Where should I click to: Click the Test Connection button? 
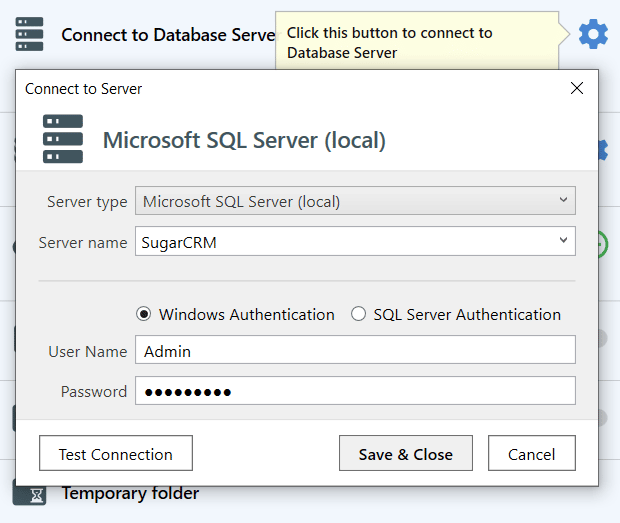click(116, 453)
